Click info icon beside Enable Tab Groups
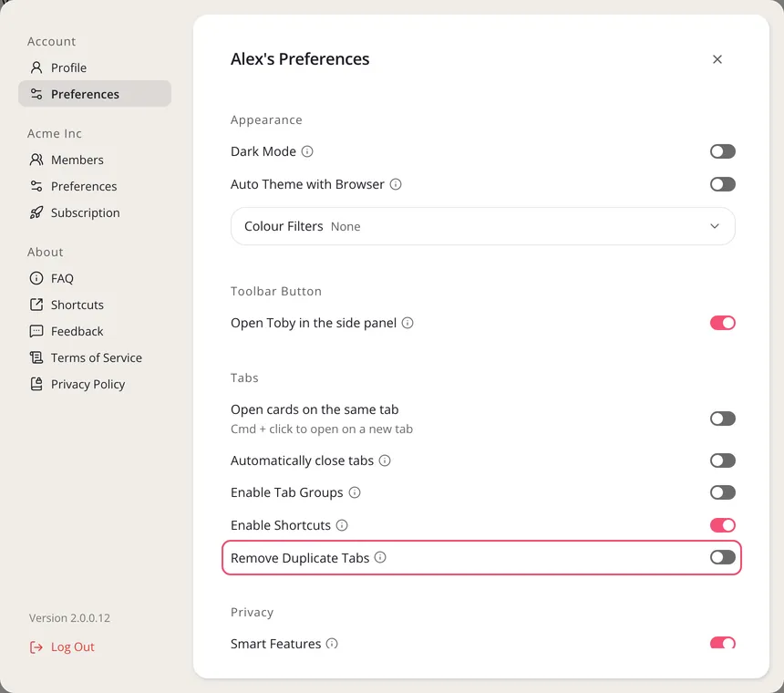 (x=355, y=492)
